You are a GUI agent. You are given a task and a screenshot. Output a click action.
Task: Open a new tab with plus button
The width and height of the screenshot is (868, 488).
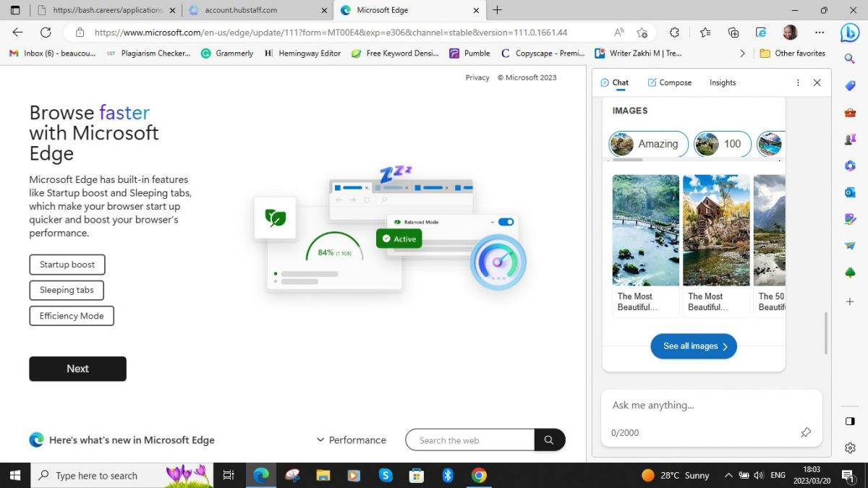497,10
